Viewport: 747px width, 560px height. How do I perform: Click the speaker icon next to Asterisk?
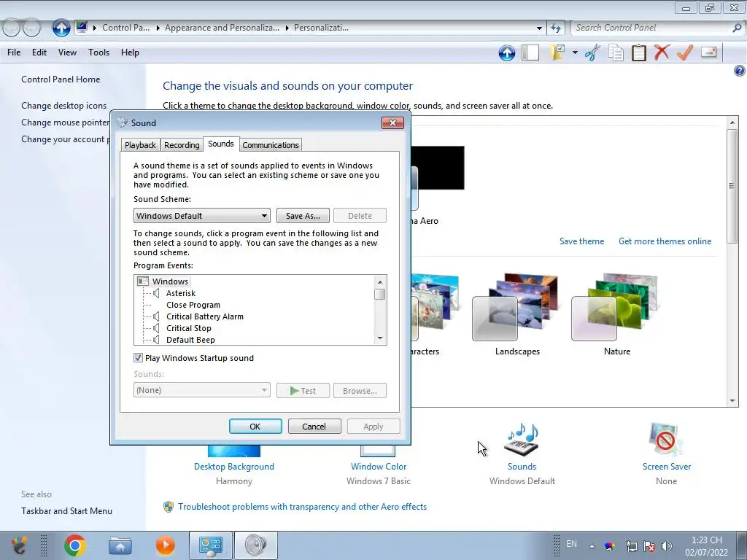pyautogui.click(x=156, y=293)
